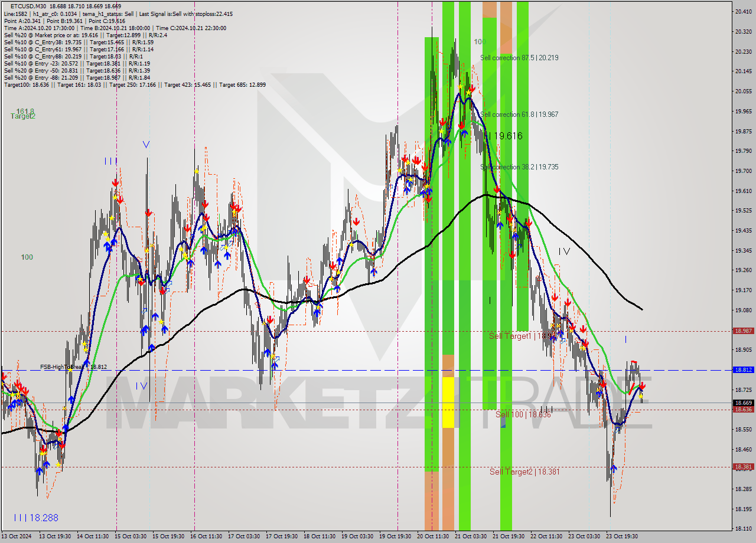Click the blue 18.812 price tag

742,370
